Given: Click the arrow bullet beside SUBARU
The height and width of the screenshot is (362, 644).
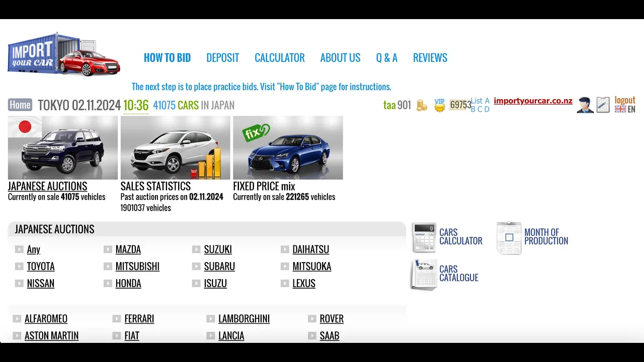Looking at the screenshot, I should 196,266.
